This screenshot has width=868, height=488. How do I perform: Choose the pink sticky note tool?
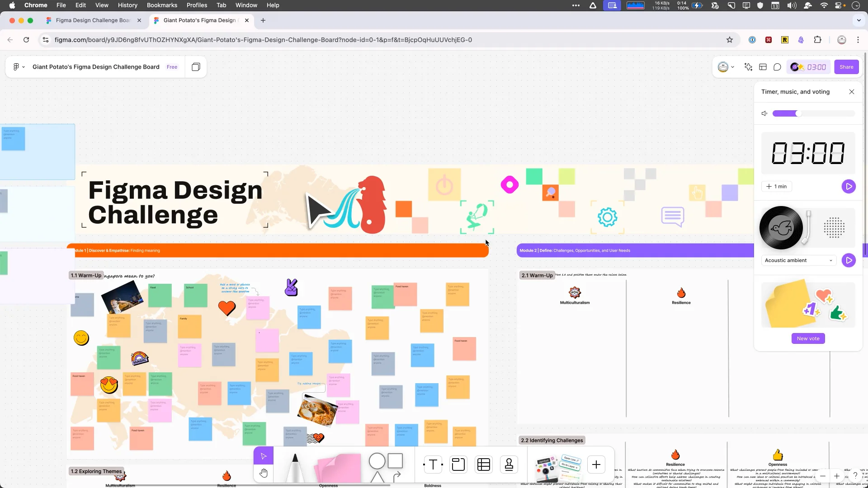coord(339,469)
